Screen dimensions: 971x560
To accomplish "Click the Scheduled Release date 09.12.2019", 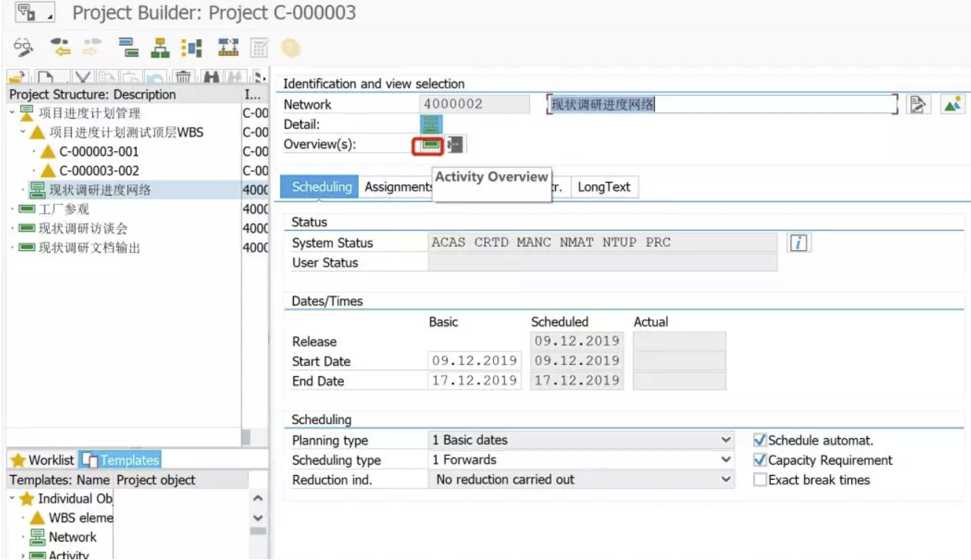I will [x=577, y=341].
